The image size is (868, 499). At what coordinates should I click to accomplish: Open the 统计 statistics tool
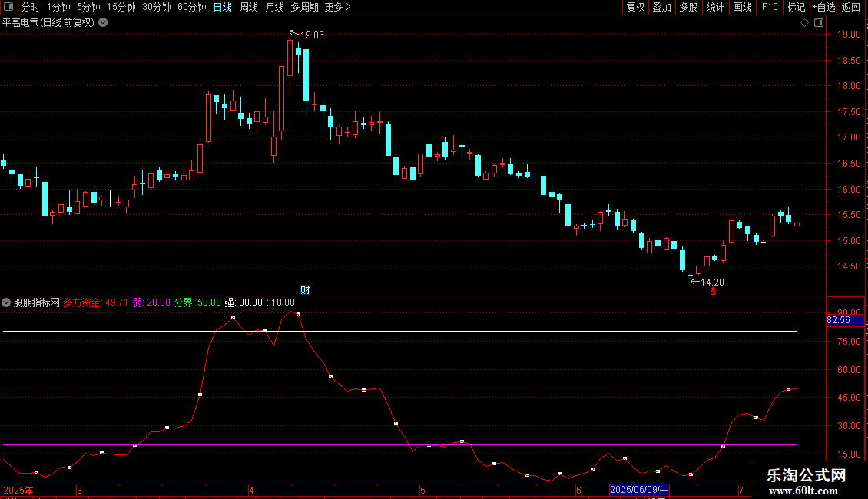point(714,7)
